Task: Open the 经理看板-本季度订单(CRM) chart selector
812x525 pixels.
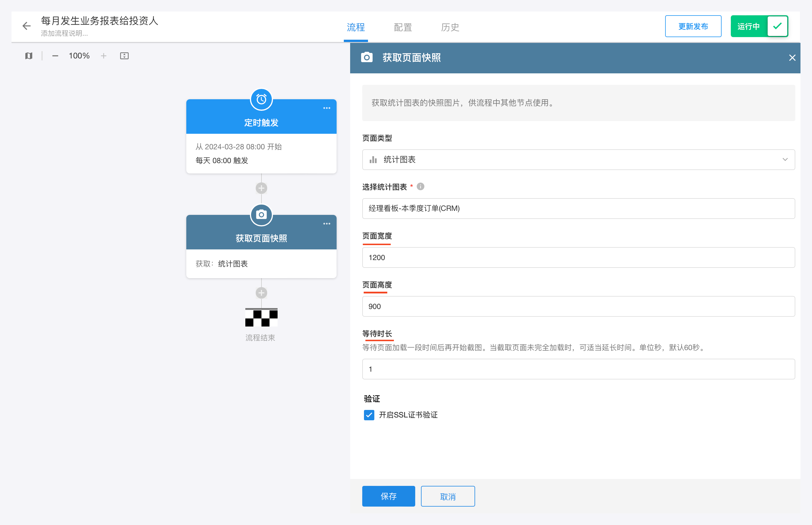Action: coord(578,208)
